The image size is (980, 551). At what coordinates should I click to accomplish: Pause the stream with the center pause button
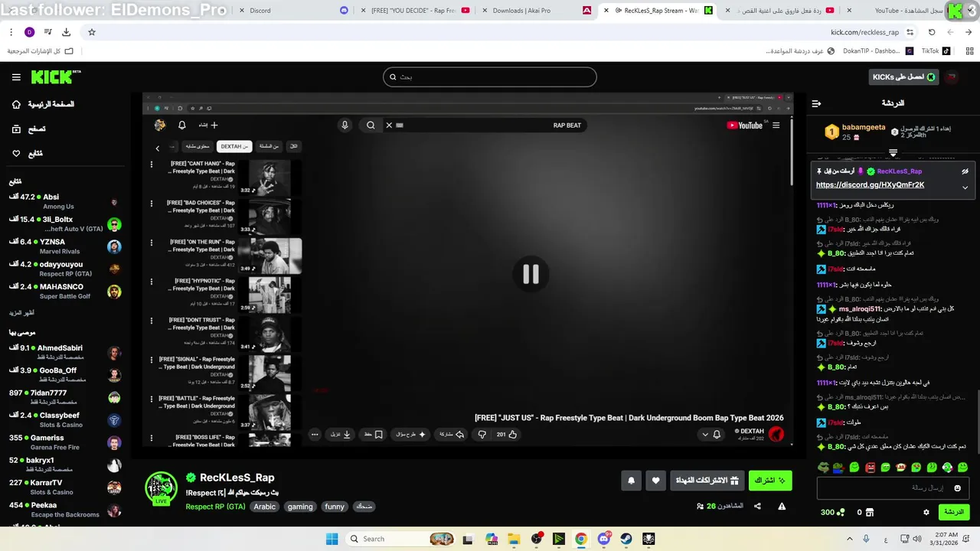(x=531, y=274)
